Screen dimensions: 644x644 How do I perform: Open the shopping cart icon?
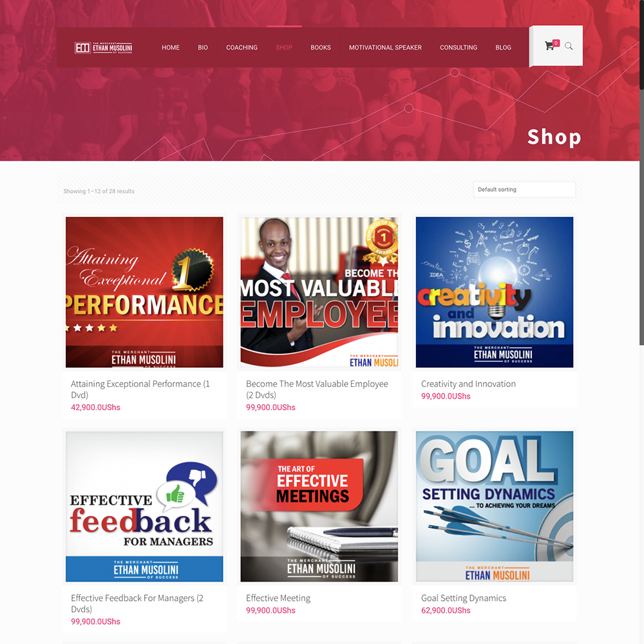point(549,46)
